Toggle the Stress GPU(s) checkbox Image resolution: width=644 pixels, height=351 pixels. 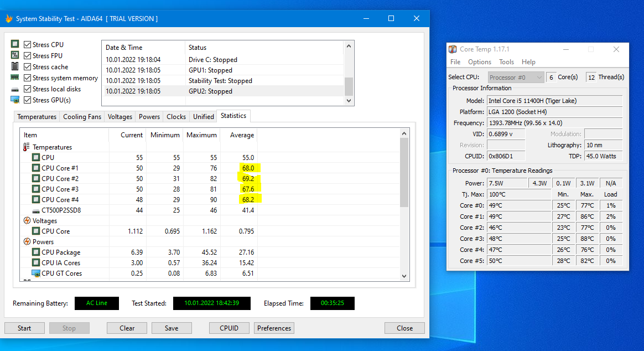[x=28, y=100]
